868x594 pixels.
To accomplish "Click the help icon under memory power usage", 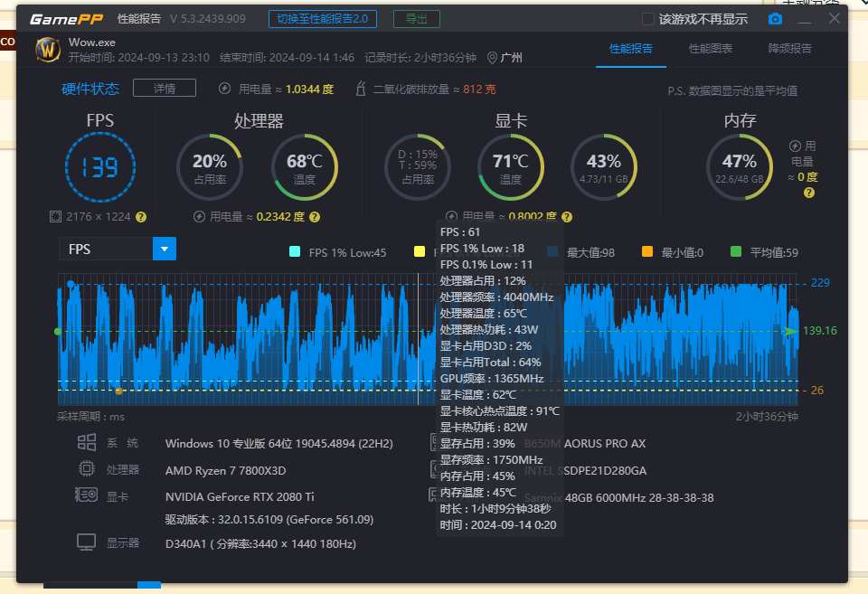I will pos(809,193).
